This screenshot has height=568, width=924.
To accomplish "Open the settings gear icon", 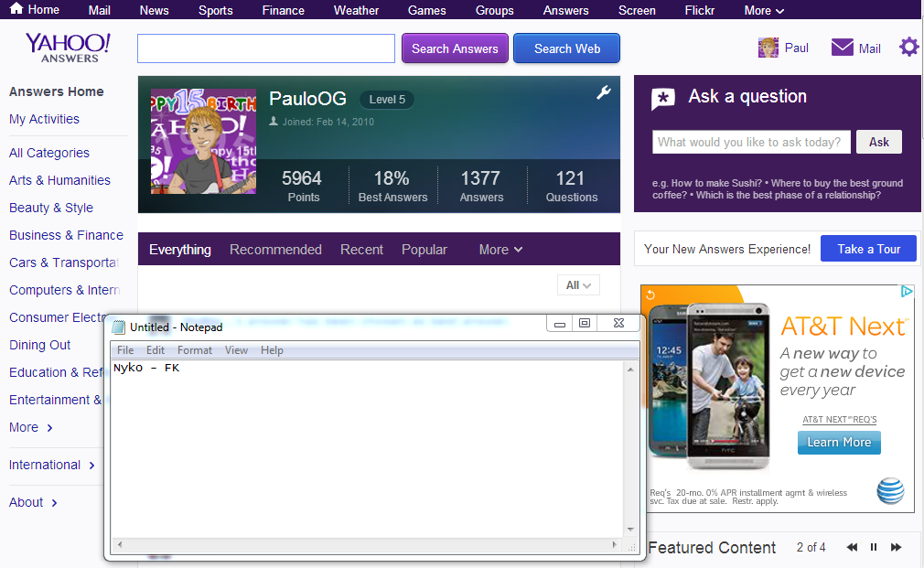I will point(908,48).
